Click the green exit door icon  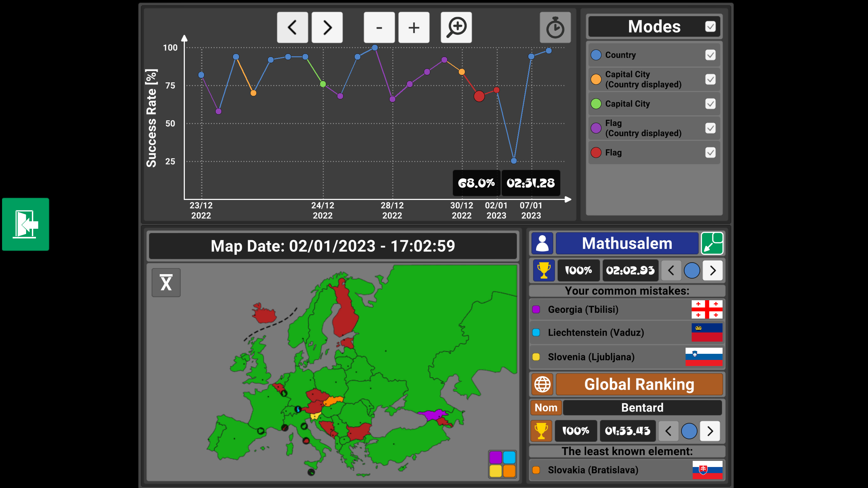25,224
